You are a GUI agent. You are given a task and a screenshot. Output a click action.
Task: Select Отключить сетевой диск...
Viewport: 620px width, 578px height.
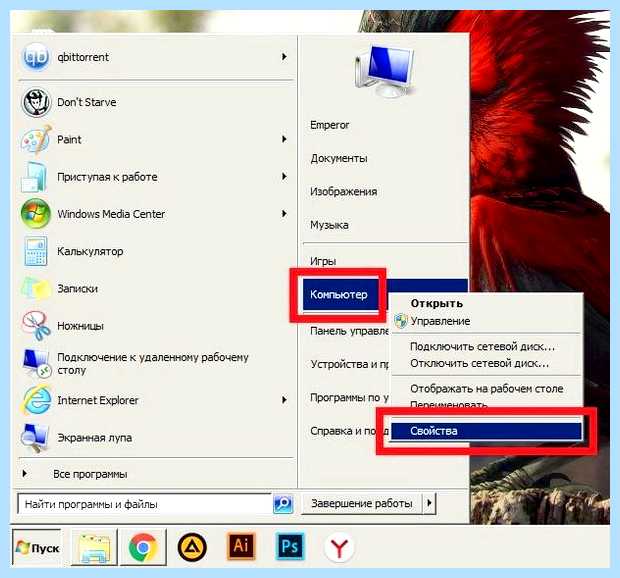[x=479, y=363]
